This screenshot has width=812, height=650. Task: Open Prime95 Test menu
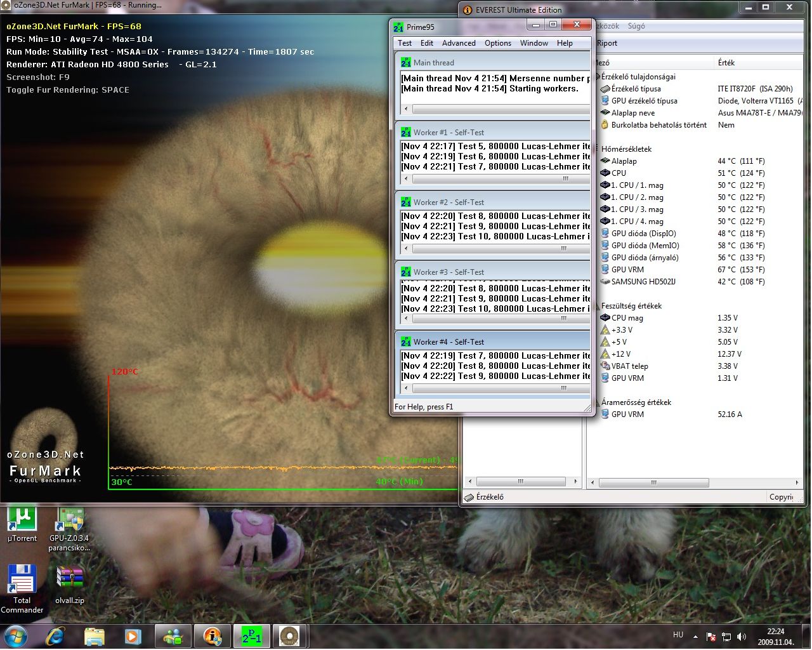click(x=405, y=43)
